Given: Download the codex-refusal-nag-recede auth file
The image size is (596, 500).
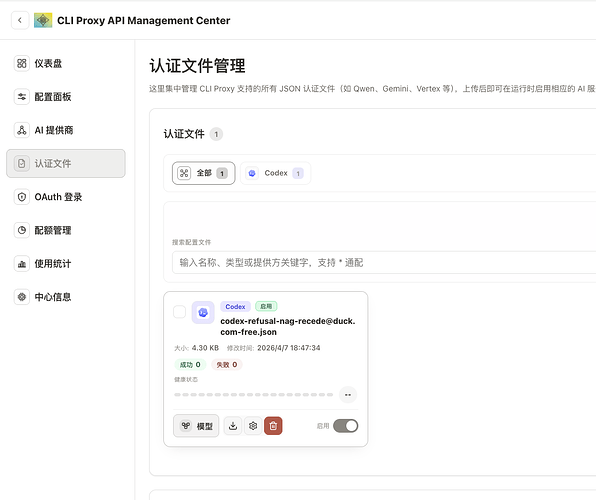Looking at the screenshot, I should pos(233,426).
